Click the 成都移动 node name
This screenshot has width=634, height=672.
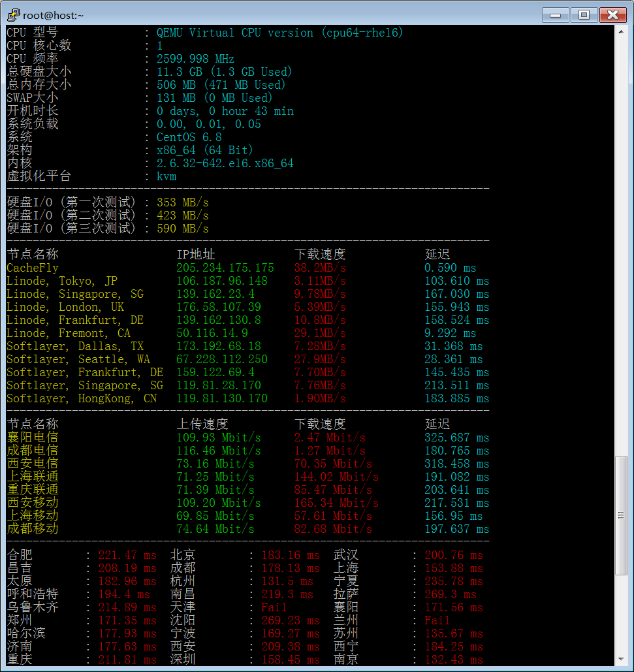(33, 529)
